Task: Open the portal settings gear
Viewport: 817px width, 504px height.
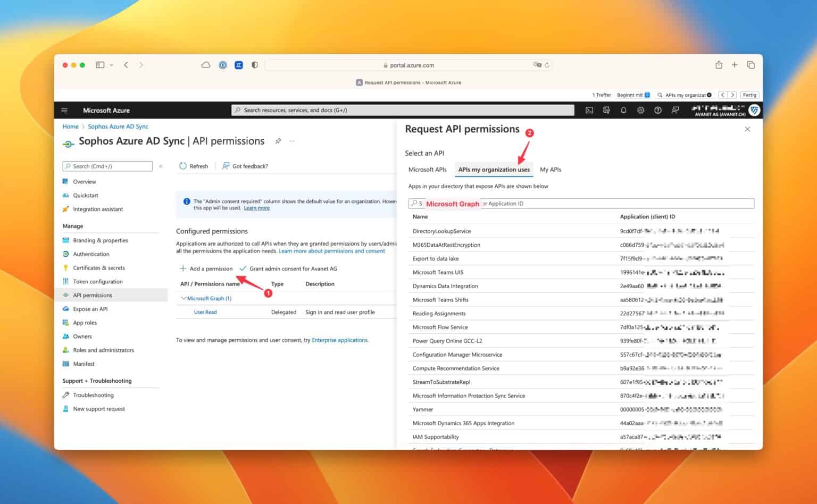Action: tap(640, 110)
